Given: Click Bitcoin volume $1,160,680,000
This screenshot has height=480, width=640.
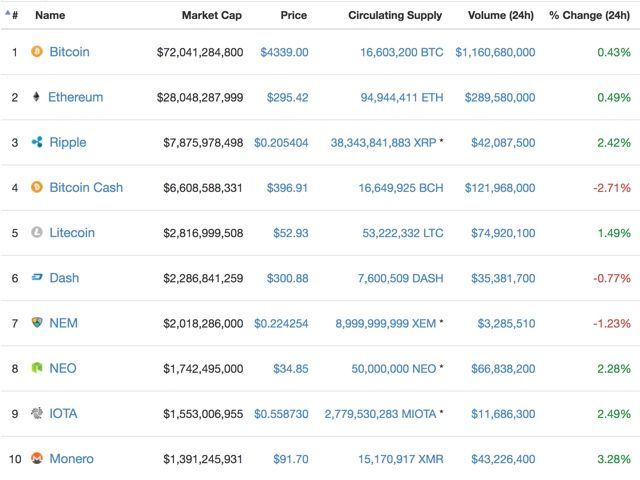Looking at the screenshot, I should click(x=496, y=52).
